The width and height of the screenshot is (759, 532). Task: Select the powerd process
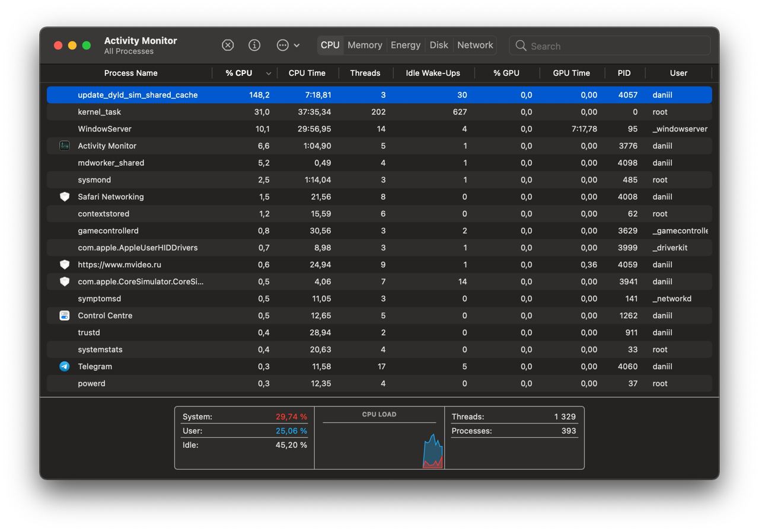[379, 383]
